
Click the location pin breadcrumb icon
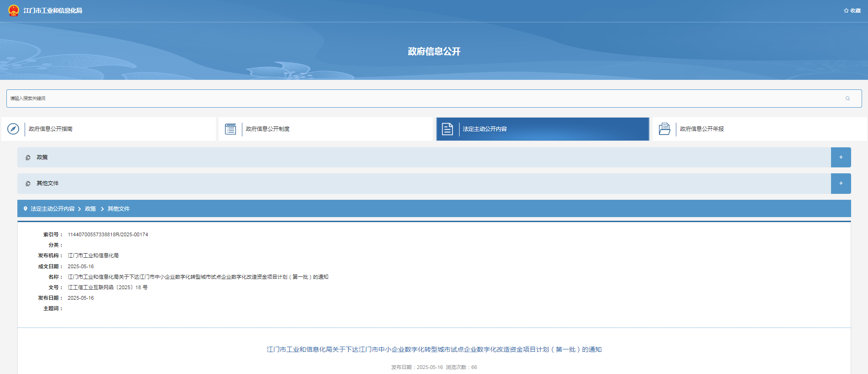tap(26, 209)
